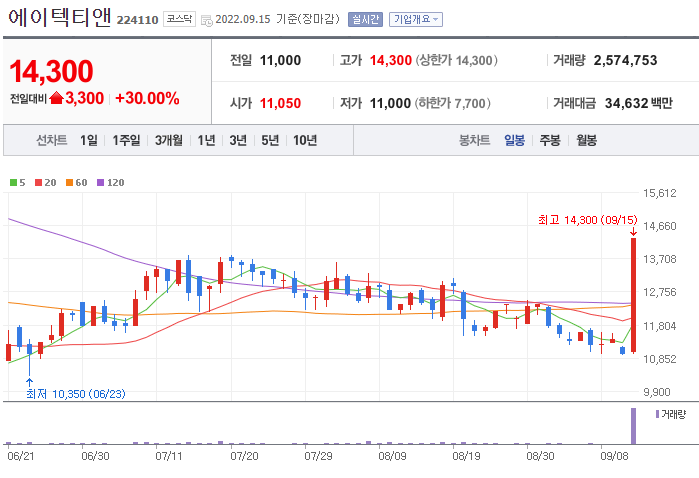Click the 상한가 14,300 text
The image size is (699, 478).
[x=456, y=60]
